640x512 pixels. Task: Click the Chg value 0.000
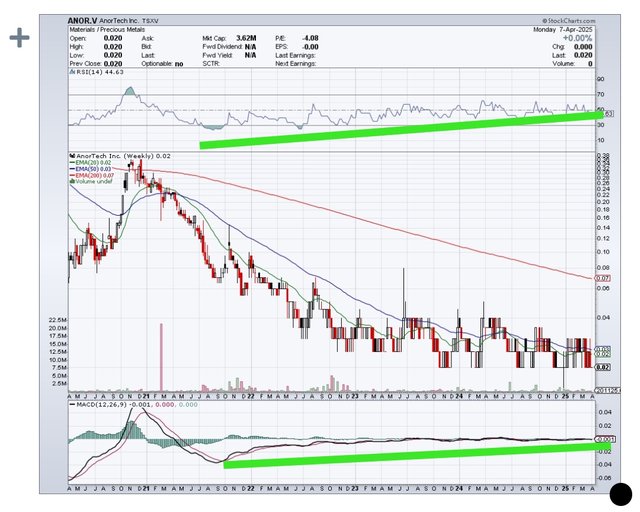(x=583, y=47)
